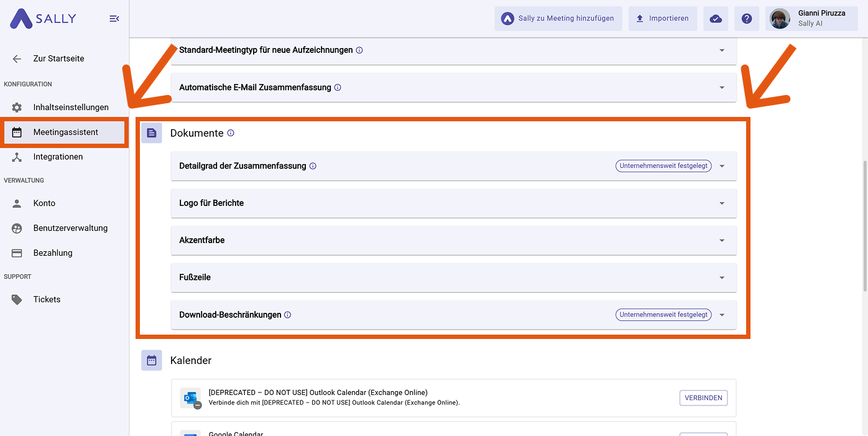Click VERBINDEN for the Outlook Calendar
This screenshot has width=868, height=436.
[703, 398]
